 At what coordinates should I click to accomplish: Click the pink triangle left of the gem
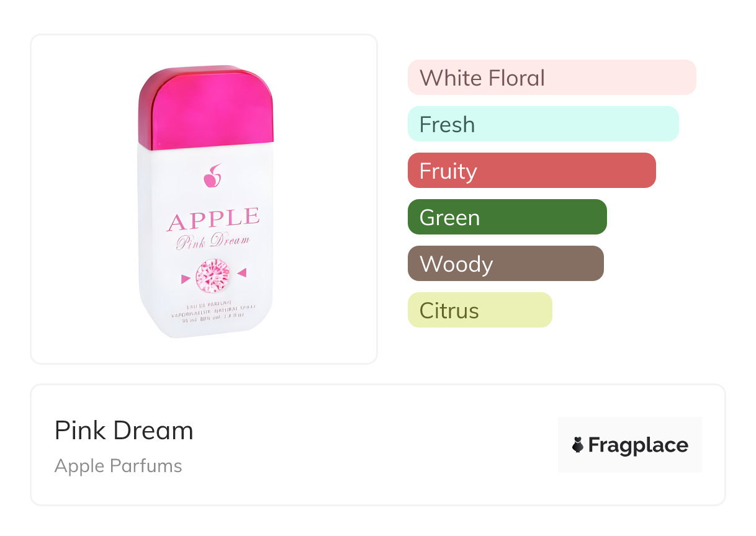click(185, 279)
